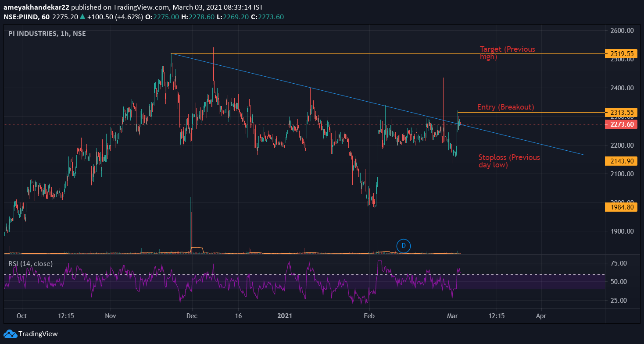Select the 2143.90 stoploss price label
This screenshot has height=344, width=644.
(x=621, y=161)
